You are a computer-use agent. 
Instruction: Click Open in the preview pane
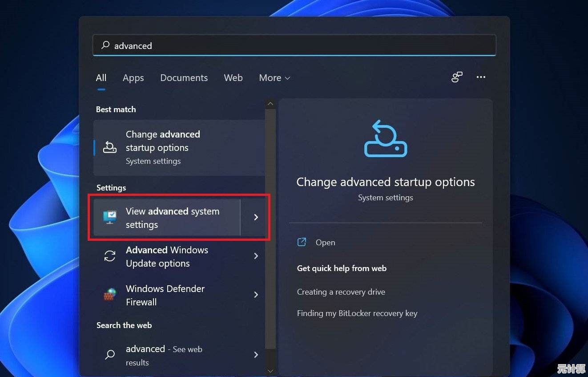point(325,243)
